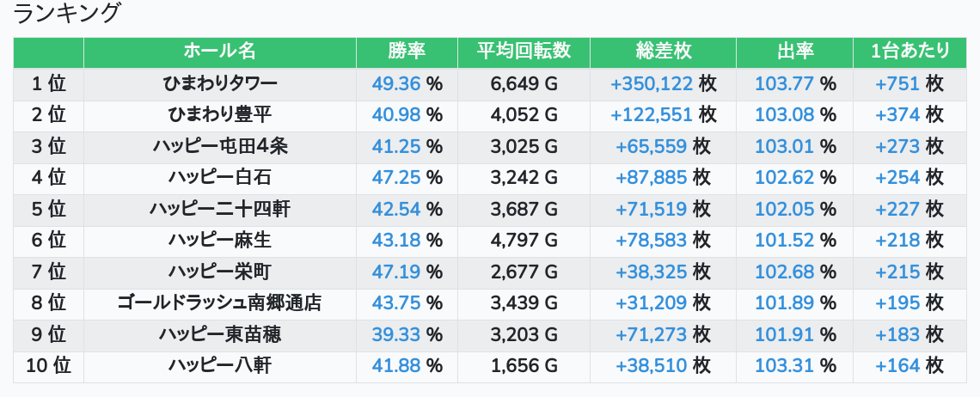Click the ランキング heading

pyautogui.click(x=66, y=13)
